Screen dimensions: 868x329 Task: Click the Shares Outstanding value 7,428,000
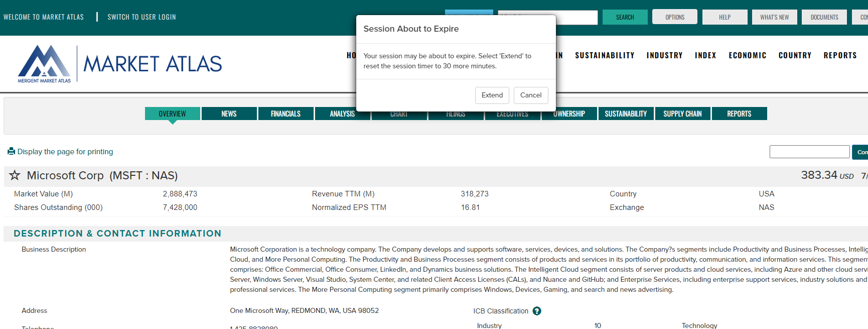point(180,207)
